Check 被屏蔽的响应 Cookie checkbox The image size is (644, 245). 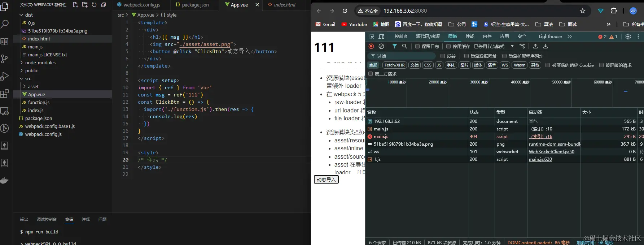(x=548, y=65)
